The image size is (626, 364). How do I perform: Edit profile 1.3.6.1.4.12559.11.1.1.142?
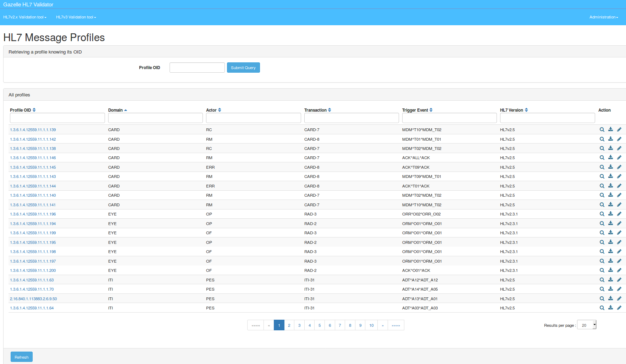pyautogui.click(x=619, y=139)
